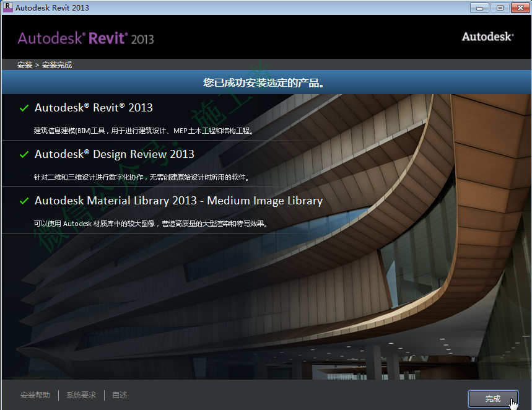Select the Autodesk® Revit® 2013 product title

click(94, 108)
